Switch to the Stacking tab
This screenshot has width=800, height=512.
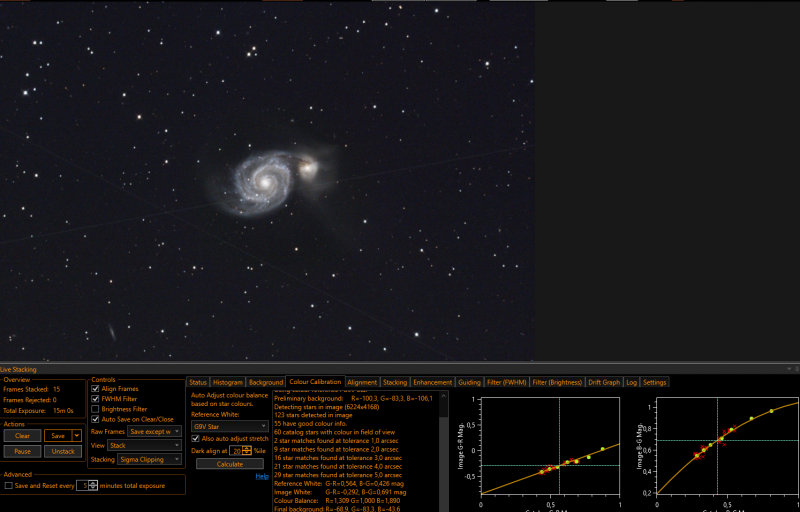point(395,382)
